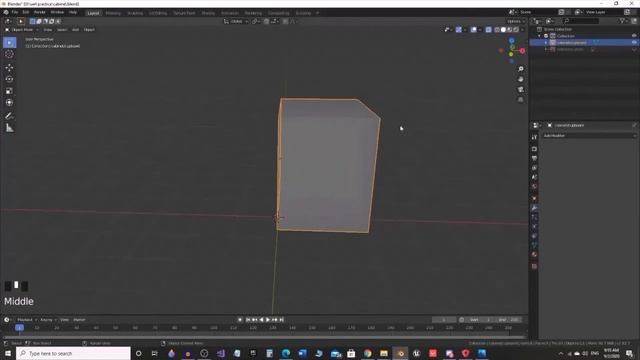
Task: Activate the Cursor tool
Action: (9, 54)
